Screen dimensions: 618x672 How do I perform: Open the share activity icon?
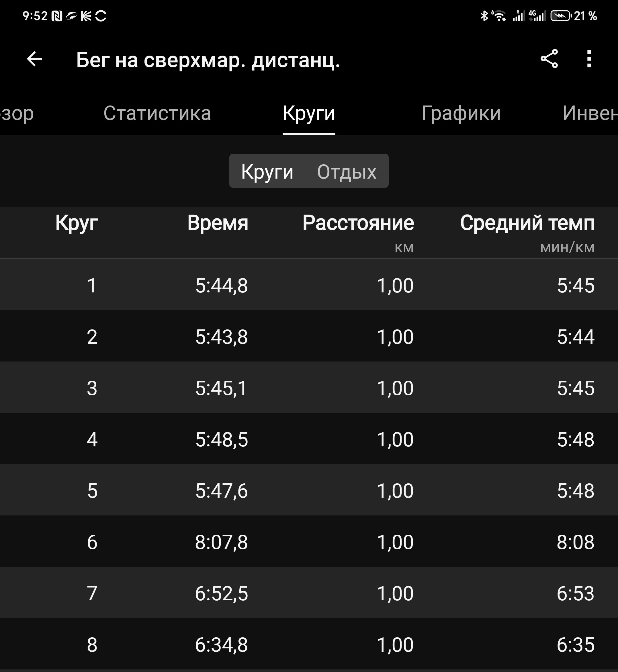click(x=549, y=59)
